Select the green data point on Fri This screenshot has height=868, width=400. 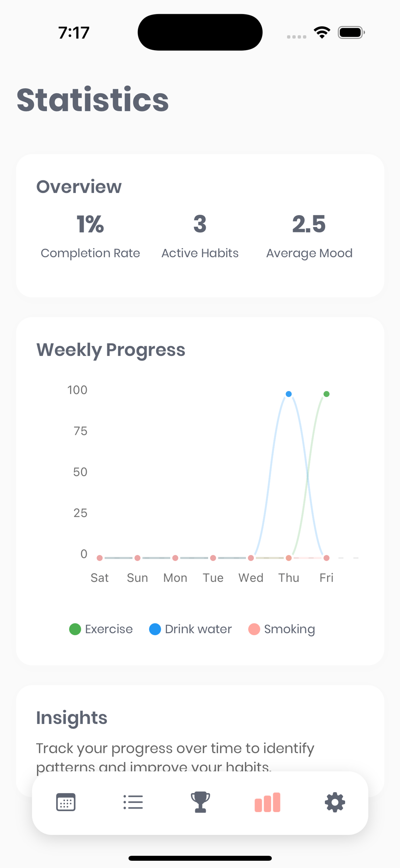tap(326, 394)
